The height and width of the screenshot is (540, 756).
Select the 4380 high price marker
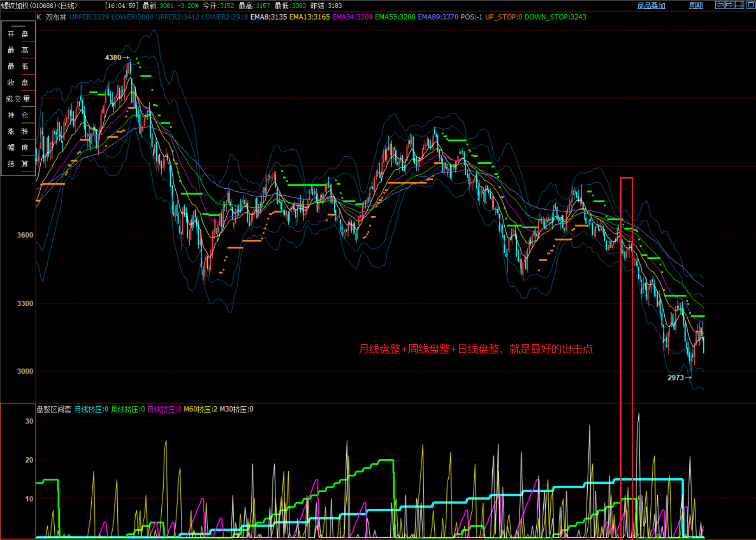point(113,58)
